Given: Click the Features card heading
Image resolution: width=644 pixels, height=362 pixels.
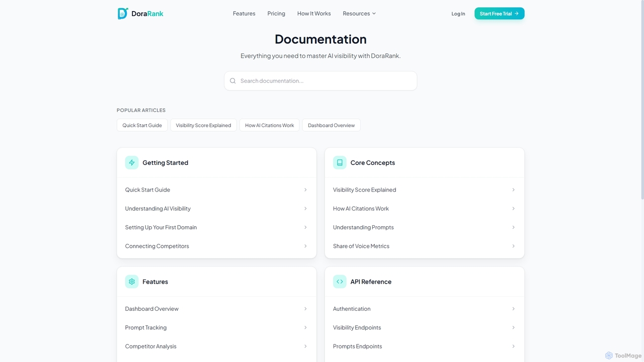Looking at the screenshot, I should (x=155, y=282).
